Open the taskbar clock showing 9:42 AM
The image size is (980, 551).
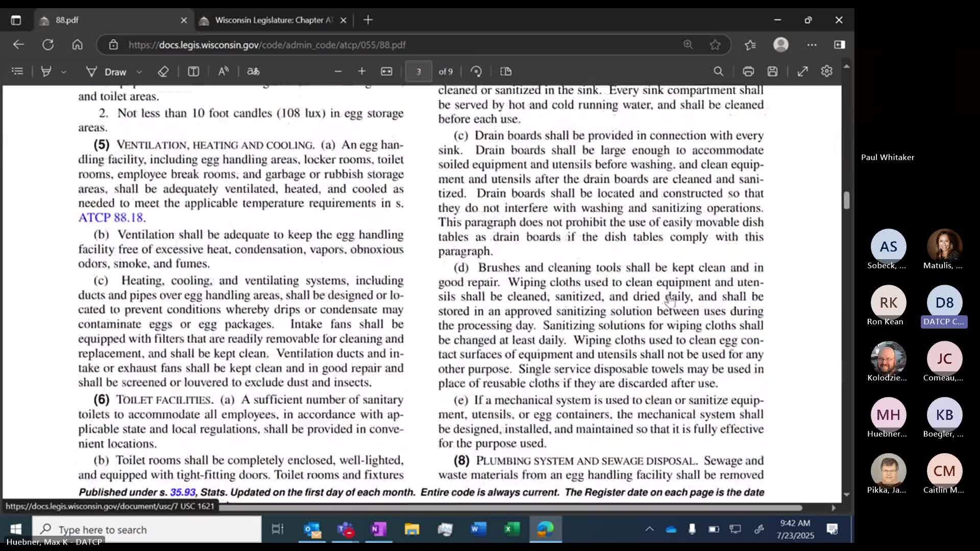795,530
